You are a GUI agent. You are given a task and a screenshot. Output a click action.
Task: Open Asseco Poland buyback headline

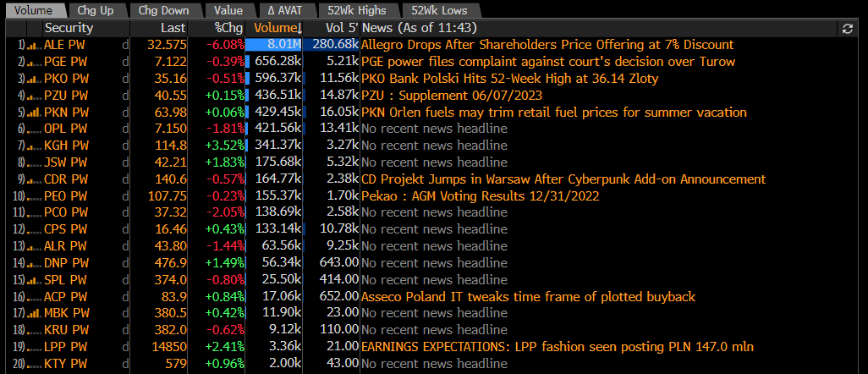(x=528, y=297)
